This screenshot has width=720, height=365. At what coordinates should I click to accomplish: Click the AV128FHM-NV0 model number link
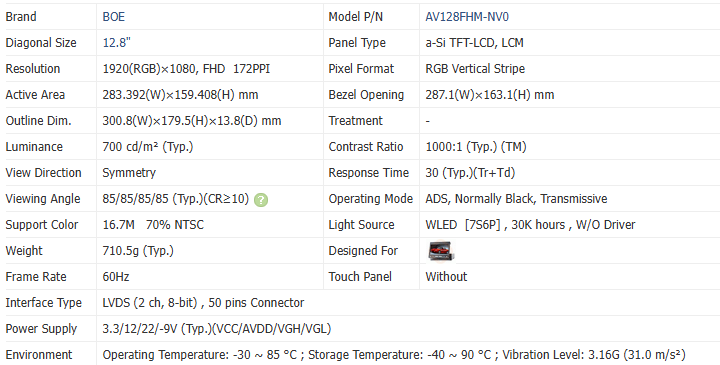(467, 17)
